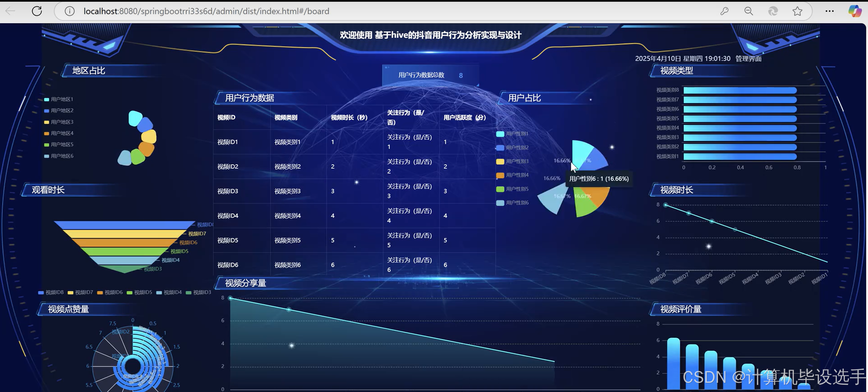The height and width of the screenshot is (392, 868).
Task: Click the 地区占比 panel title
Action: (89, 71)
